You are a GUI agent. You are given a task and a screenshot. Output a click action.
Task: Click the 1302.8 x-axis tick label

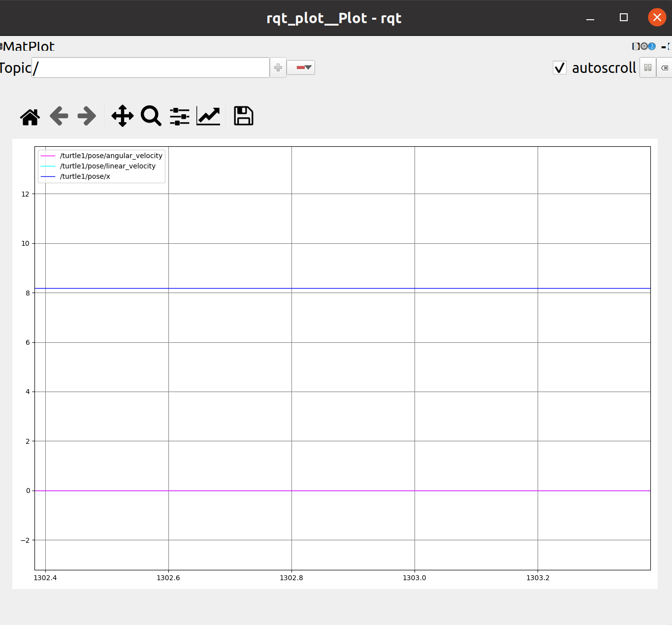point(291,578)
